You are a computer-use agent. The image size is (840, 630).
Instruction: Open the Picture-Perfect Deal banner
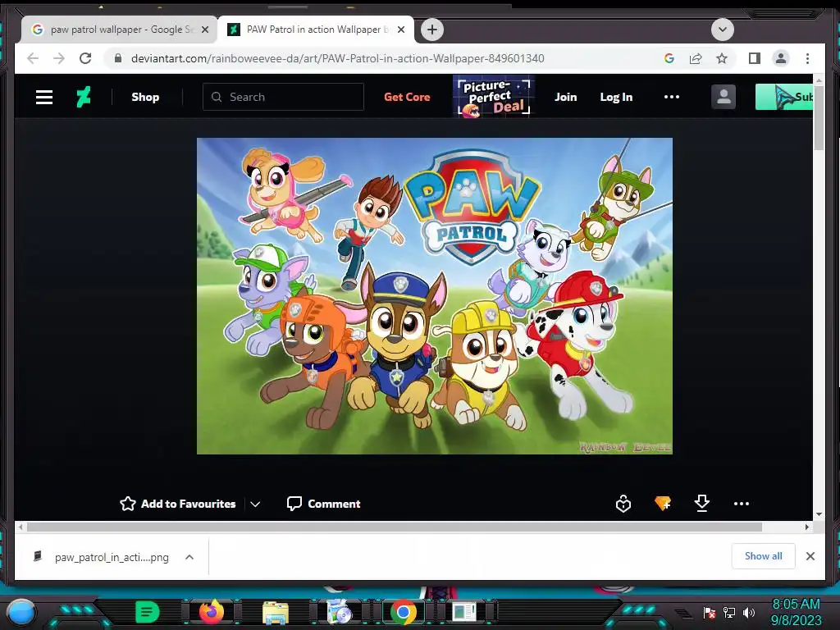tap(493, 97)
